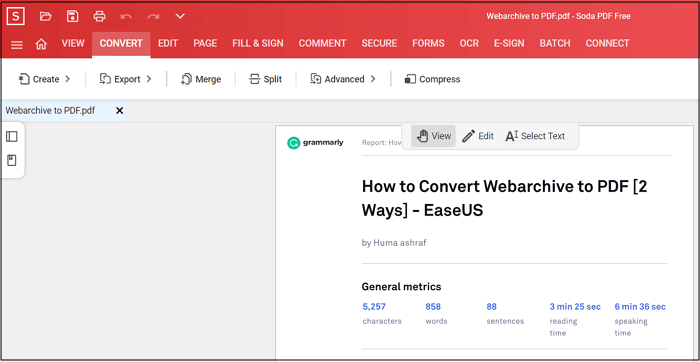Image resolution: width=700 pixels, height=362 pixels.
Task: Switch to the FORMS tab
Action: [428, 43]
